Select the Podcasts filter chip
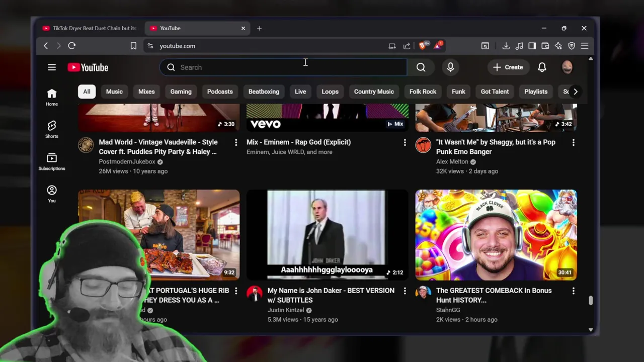The width and height of the screenshot is (644, 362). [x=220, y=92]
